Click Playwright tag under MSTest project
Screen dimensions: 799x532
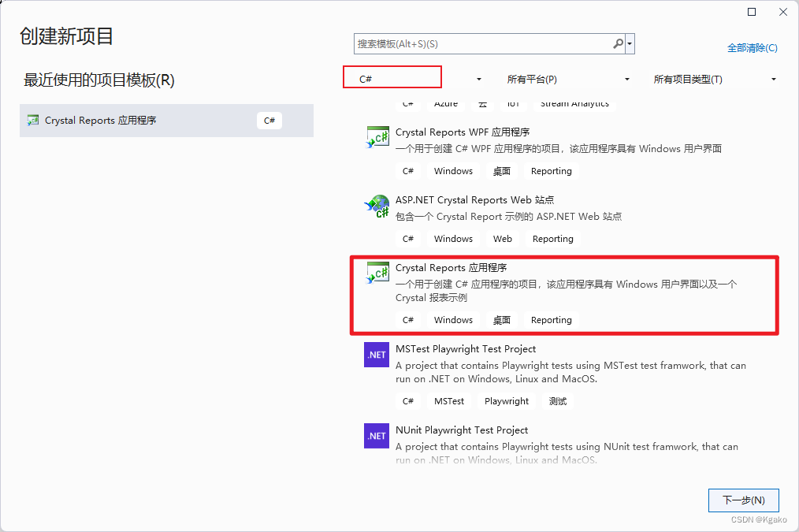[507, 401]
